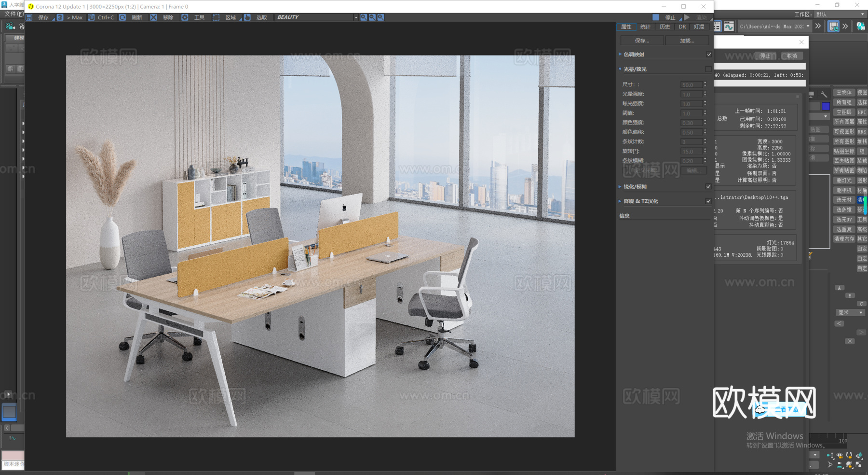Click the blue object color swatch

(x=826, y=106)
